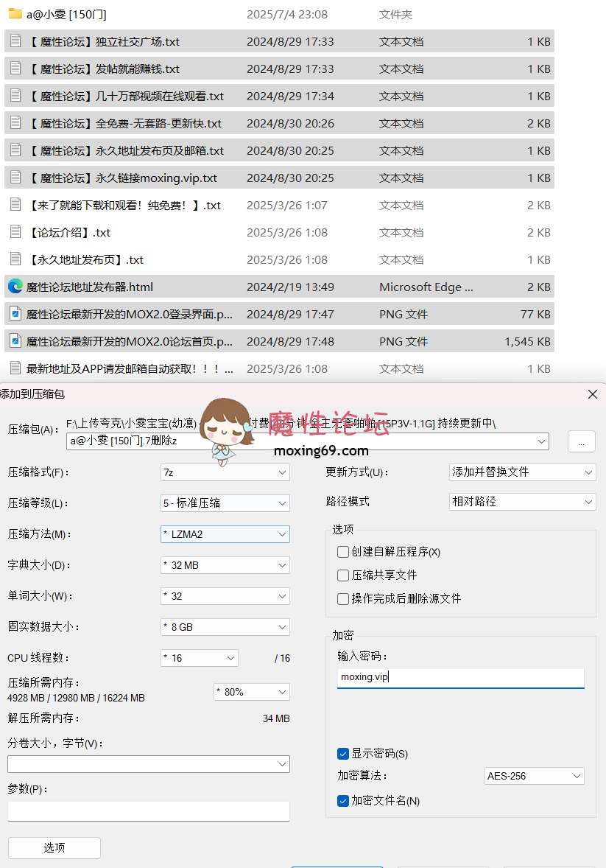Check 操作完成后删除源文件 option
606x868 pixels.
[x=343, y=598]
